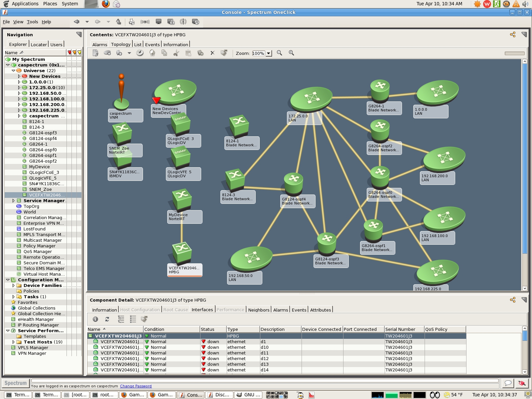The height and width of the screenshot is (399, 532).
Task: Click the red alarm filter triangle in Navigation
Action: (69, 53)
